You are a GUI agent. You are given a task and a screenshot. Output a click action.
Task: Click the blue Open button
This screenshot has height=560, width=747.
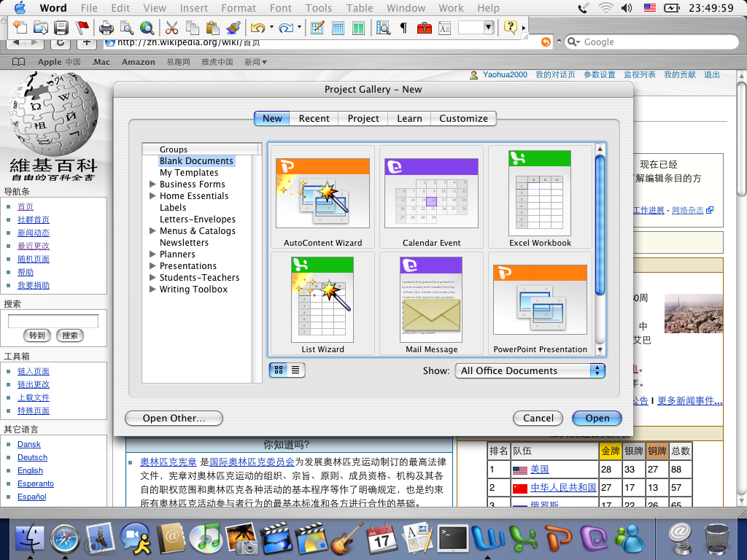[x=597, y=418]
